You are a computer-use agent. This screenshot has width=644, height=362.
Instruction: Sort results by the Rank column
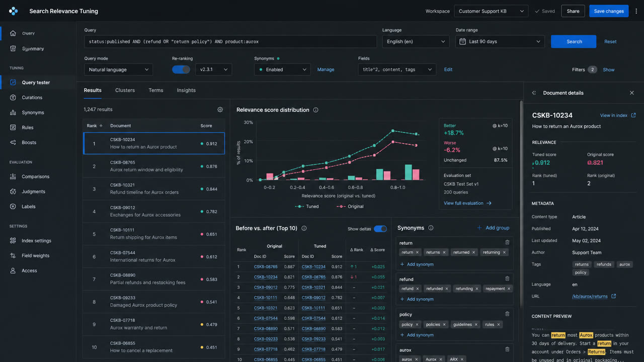point(95,126)
